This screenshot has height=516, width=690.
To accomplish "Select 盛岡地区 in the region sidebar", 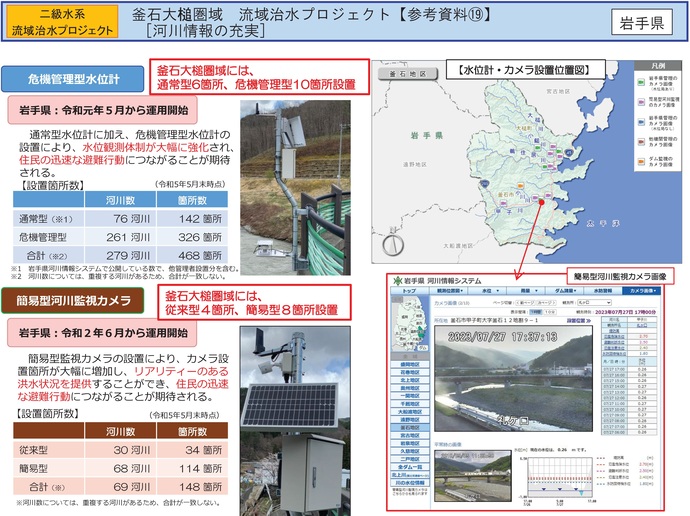I will [x=409, y=365].
